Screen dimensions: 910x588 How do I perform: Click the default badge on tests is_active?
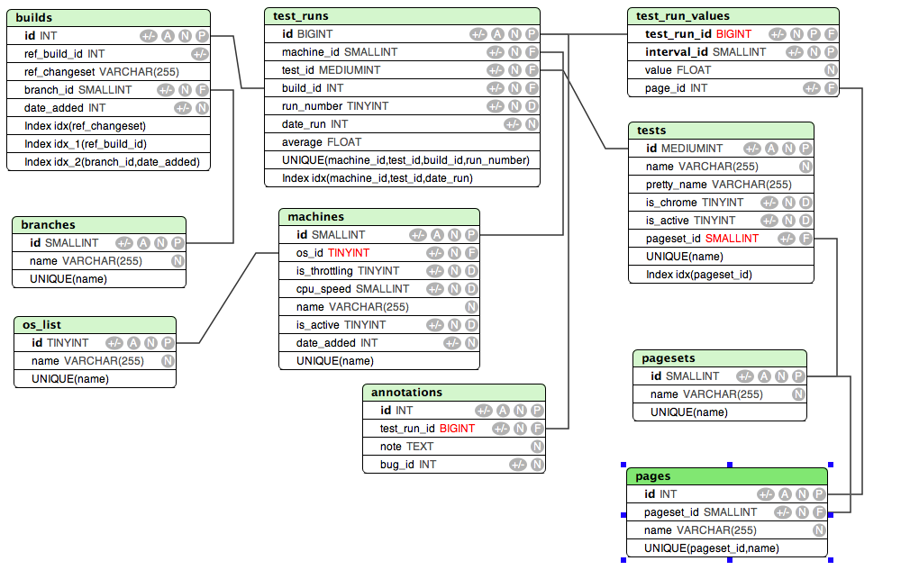(x=805, y=221)
